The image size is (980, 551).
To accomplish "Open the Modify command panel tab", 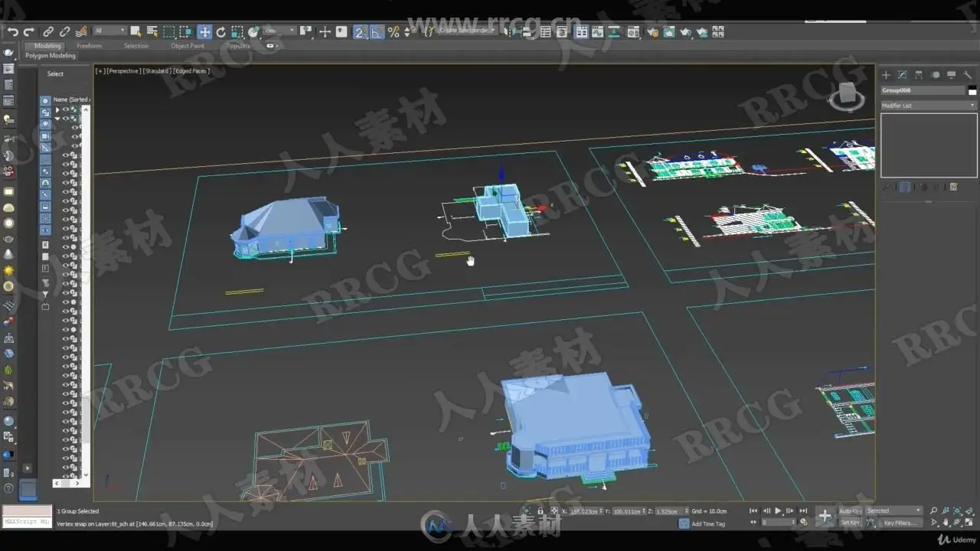I will [x=902, y=75].
